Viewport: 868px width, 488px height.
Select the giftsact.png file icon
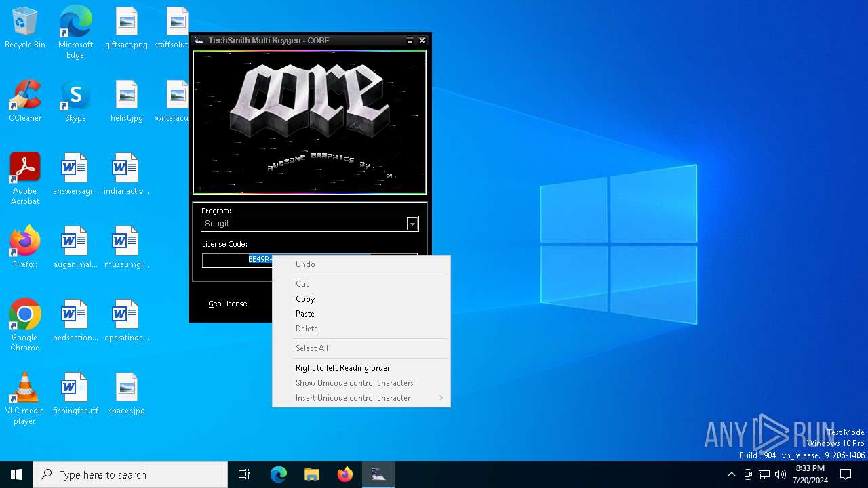click(126, 27)
